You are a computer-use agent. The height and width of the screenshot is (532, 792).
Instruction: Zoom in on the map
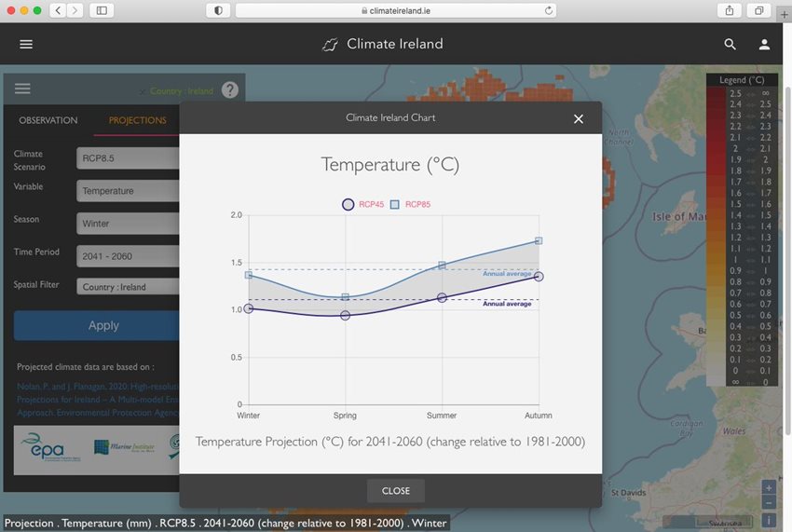click(x=768, y=487)
